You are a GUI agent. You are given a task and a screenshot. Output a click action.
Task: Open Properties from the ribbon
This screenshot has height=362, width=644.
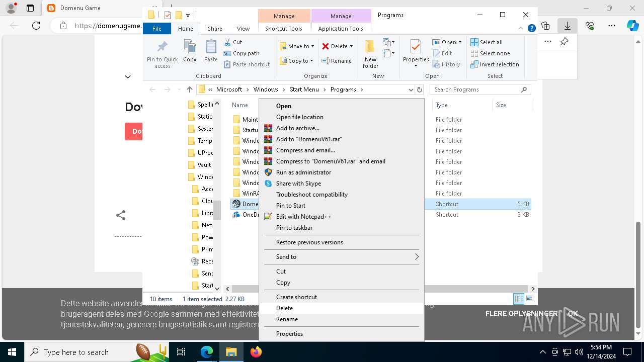[416, 54]
